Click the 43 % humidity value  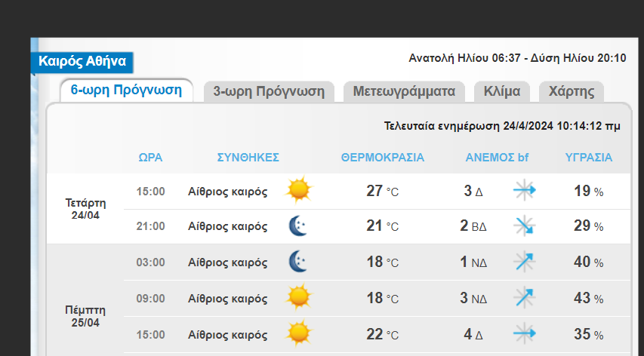click(589, 298)
